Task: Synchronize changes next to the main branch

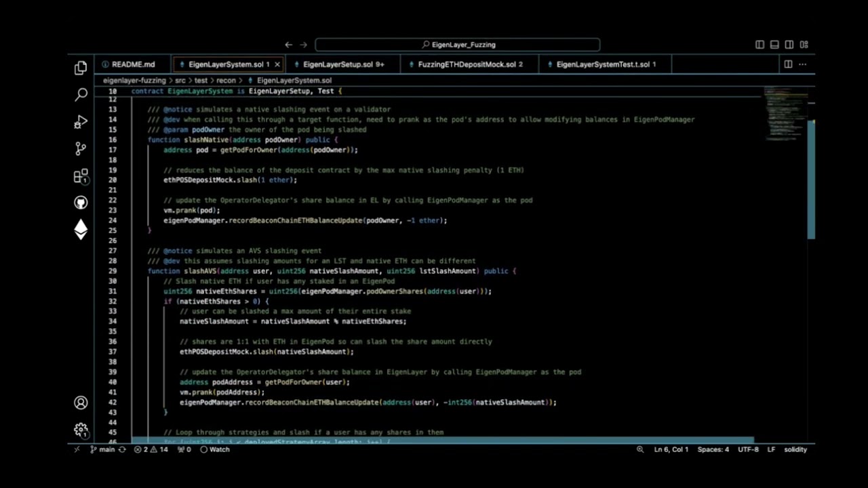Action: 122,449
